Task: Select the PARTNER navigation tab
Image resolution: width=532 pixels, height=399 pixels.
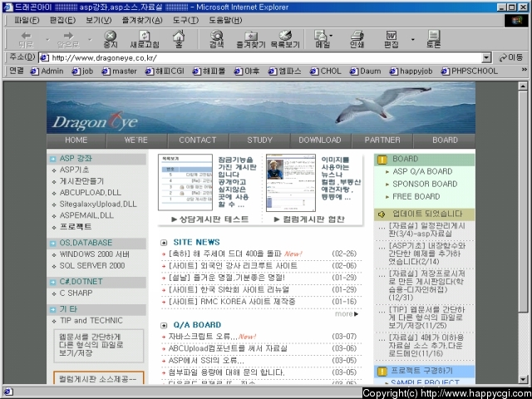Action: 382,140
